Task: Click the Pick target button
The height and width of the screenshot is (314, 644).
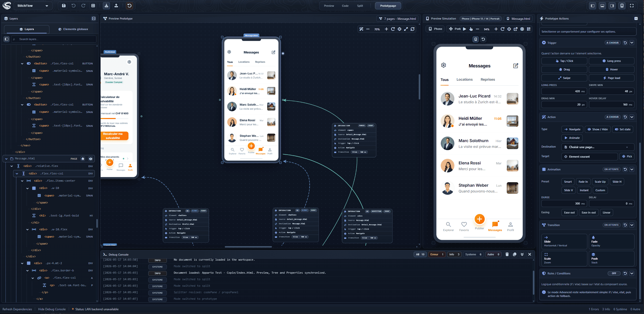Action: click(627, 156)
